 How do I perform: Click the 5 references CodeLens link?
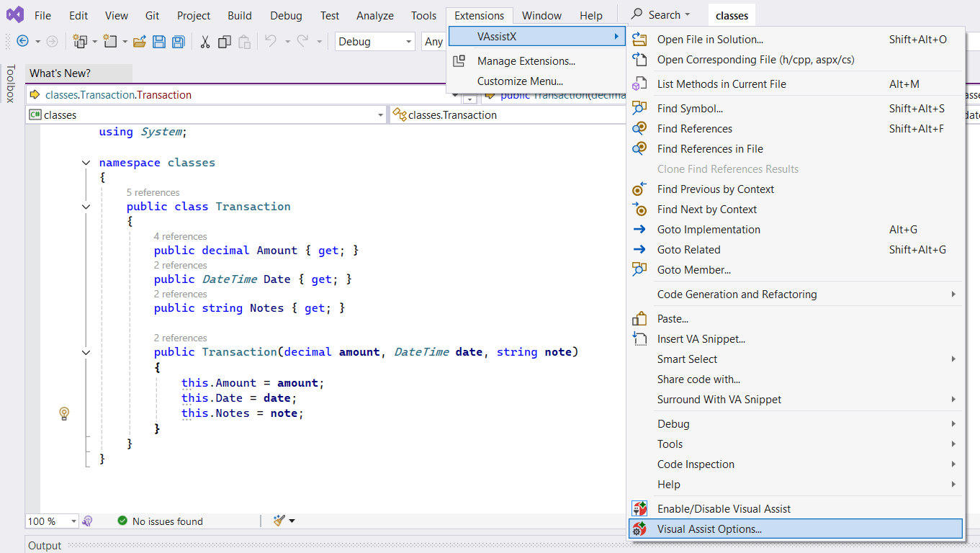[153, 192]
